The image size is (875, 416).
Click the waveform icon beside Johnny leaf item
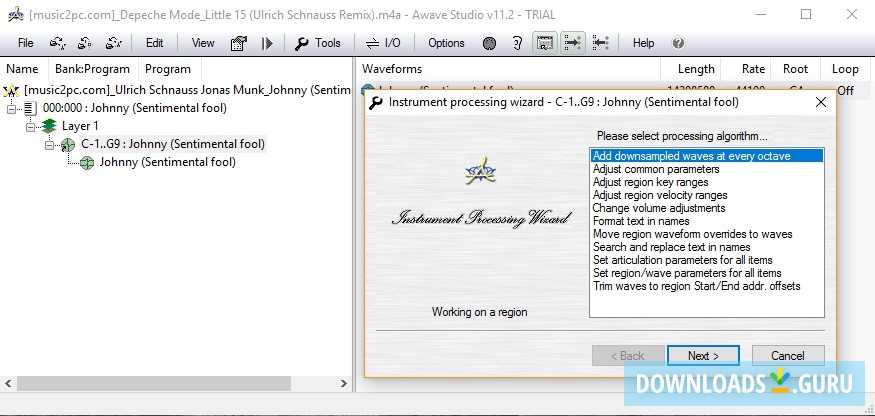pyautogui.click(x=86, y=163)
